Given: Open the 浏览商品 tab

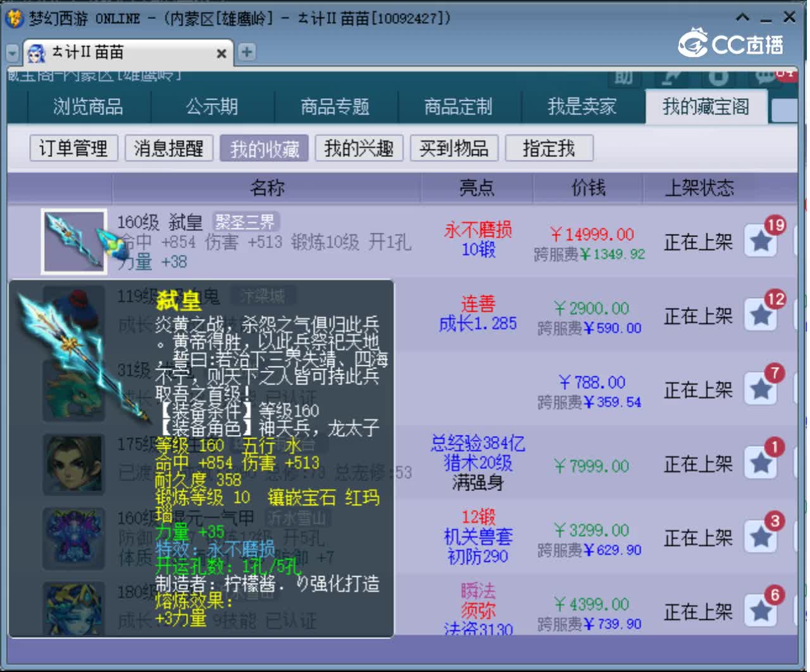Looking at the screenshot, I should (88, 106).
